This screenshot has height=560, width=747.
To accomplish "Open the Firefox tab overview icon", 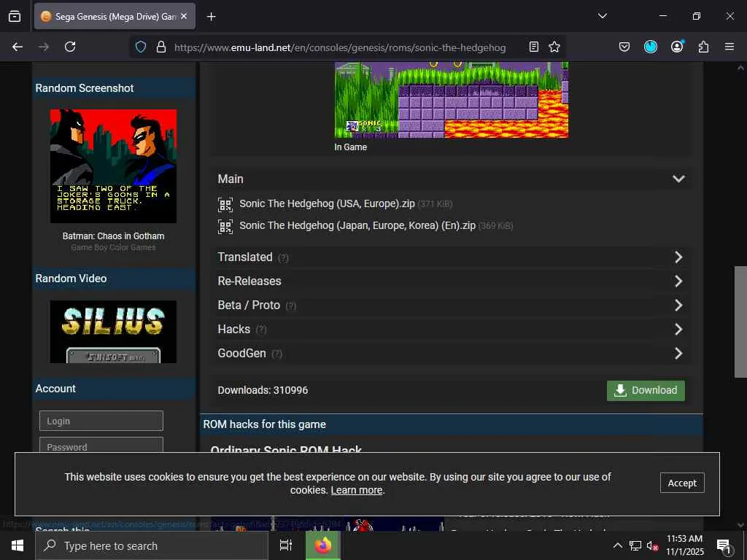I will click(15, 17).
